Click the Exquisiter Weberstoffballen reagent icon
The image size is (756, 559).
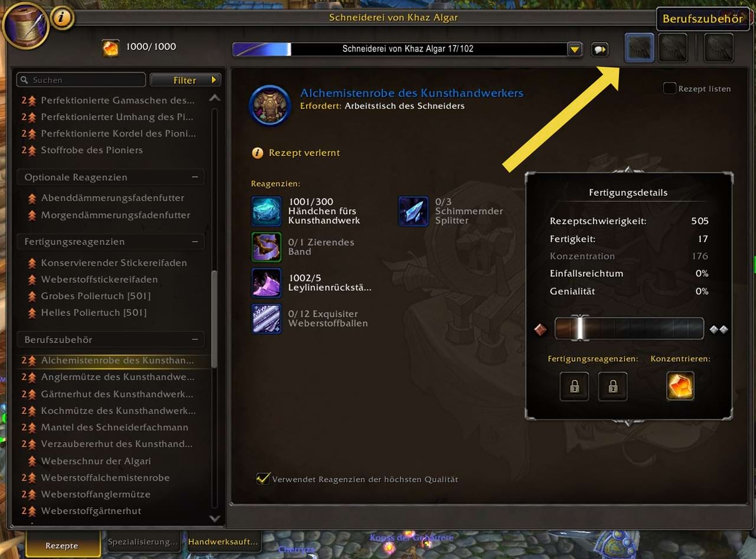266,318
